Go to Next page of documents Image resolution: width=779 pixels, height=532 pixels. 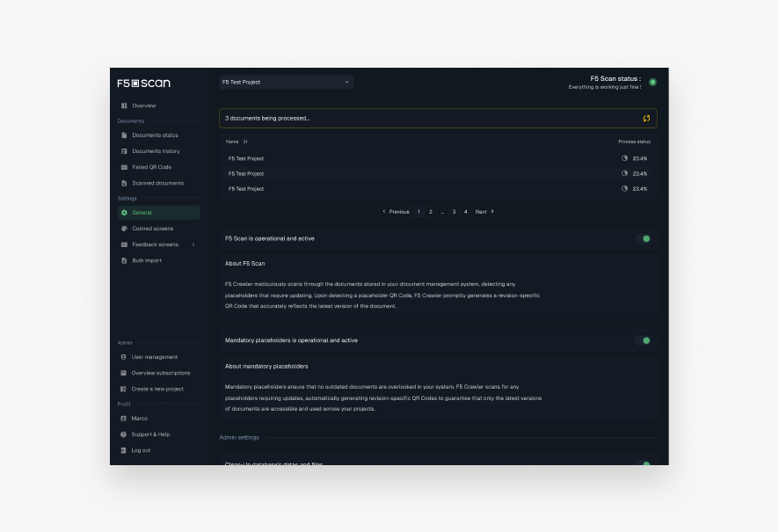[484, 212]
